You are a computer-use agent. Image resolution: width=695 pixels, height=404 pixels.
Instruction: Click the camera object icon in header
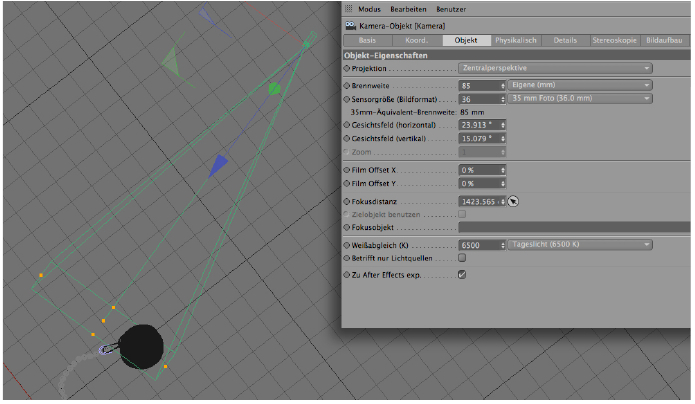click(349, 24)
